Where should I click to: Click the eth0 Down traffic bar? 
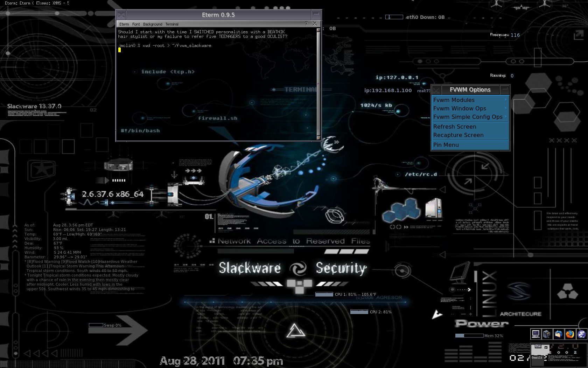tap(394, 17)
